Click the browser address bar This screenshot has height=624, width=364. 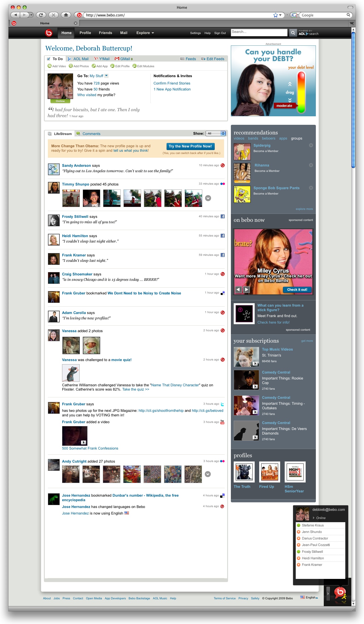click(179, 15)
